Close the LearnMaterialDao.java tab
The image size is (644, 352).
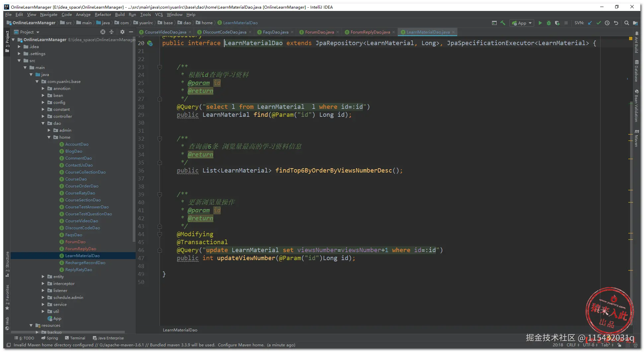[453, 32]
